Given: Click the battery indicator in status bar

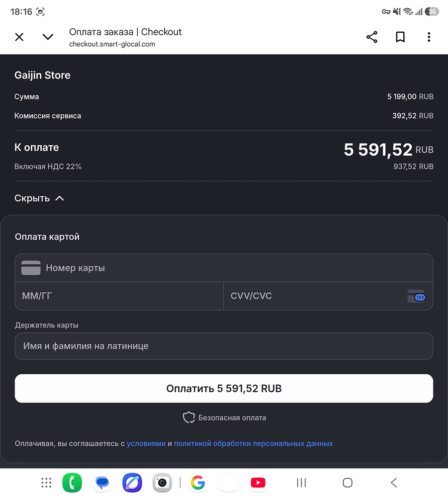Looking at the screenshot, I should (x=432, y=12).
